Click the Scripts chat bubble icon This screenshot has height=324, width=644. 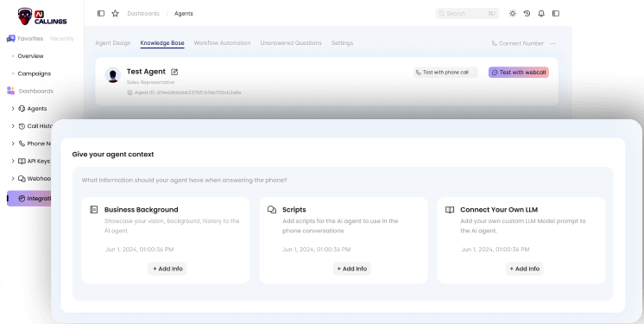271,210
